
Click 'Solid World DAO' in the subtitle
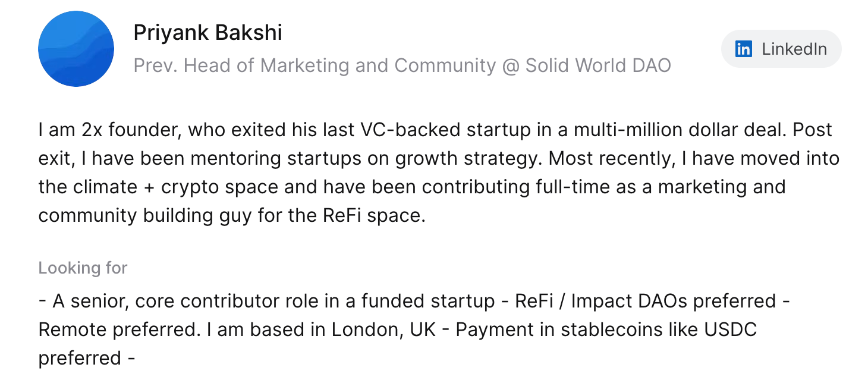(x=597, y=65)
